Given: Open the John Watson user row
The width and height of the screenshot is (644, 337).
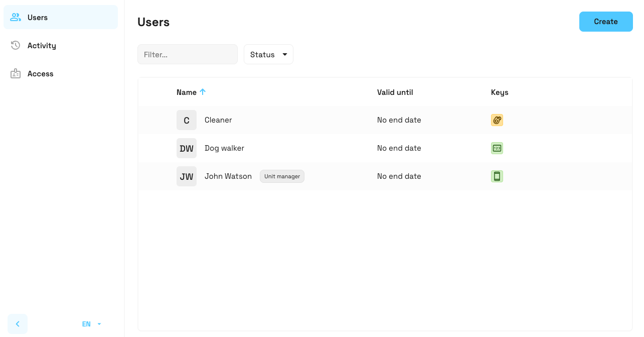Looking at the screenshot, I should tap(385, 176).
